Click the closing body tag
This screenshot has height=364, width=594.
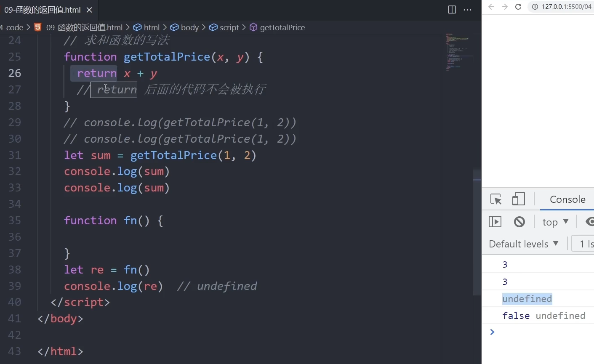click(60, 319)
